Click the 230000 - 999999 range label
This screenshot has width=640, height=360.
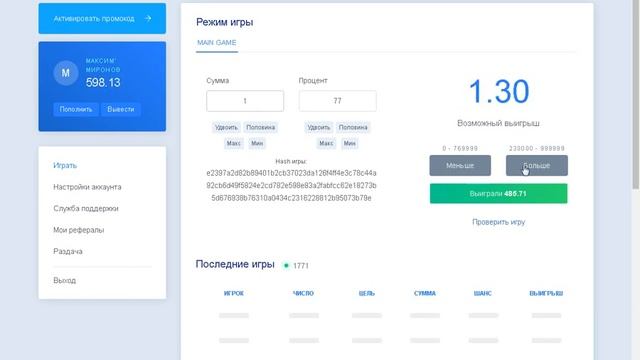coord(537,148)
